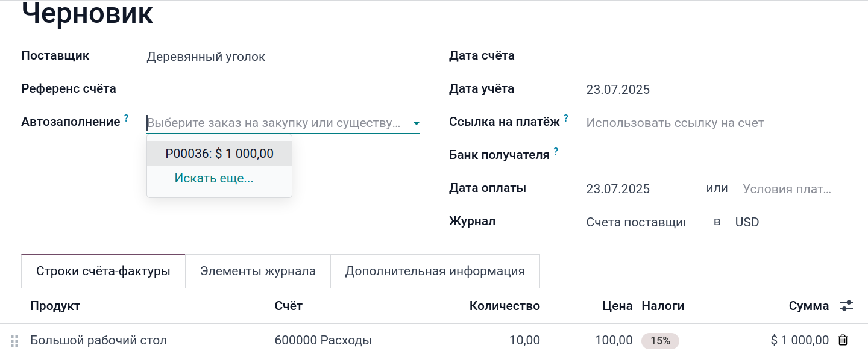Click help icon beside Банк получателя

click(x=556, y=152)
